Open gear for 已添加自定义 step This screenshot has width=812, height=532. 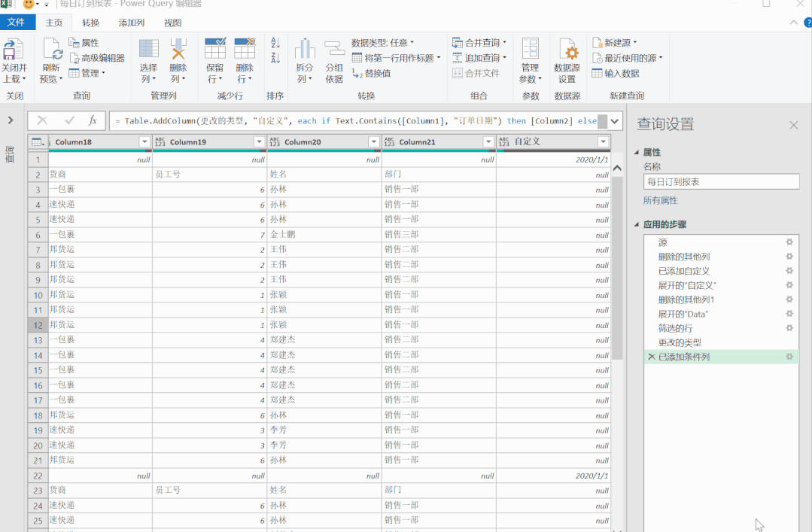pyautogui.click(x=789, y=270)
